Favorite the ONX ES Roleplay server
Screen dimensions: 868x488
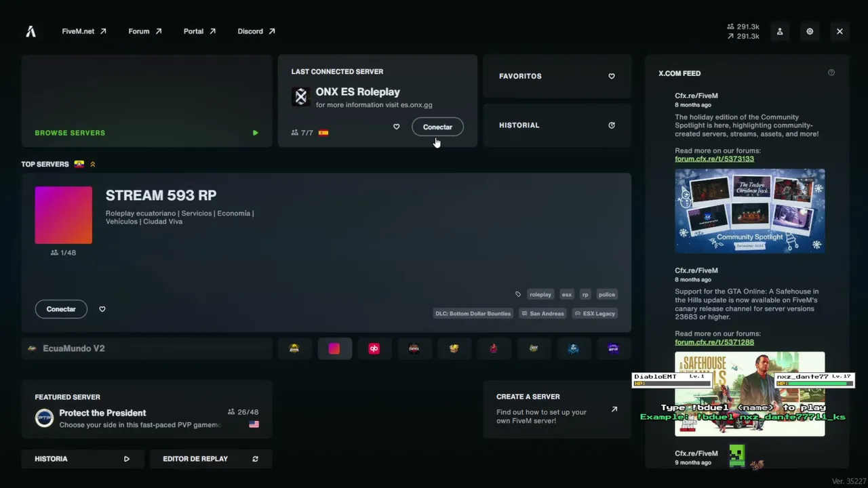[397, 127]
